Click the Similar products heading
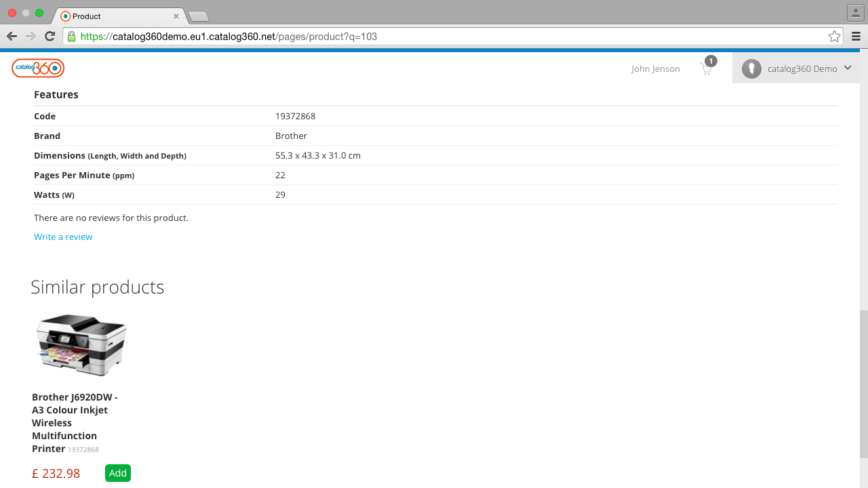The image size is (868, 488). [x=97, y=287]
